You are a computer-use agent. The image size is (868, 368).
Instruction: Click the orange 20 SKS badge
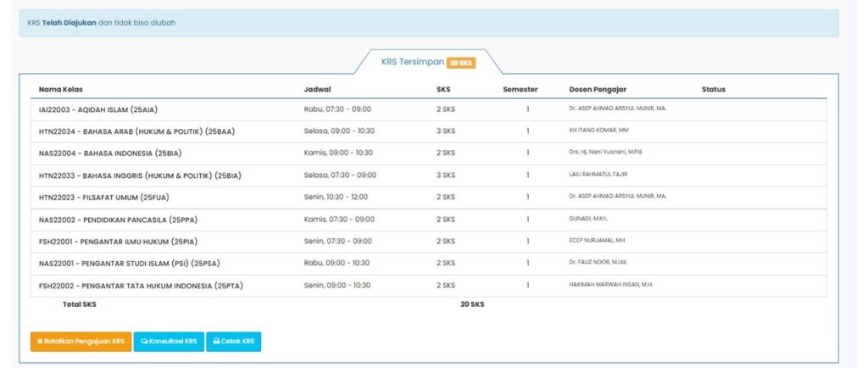pos(461,63)
